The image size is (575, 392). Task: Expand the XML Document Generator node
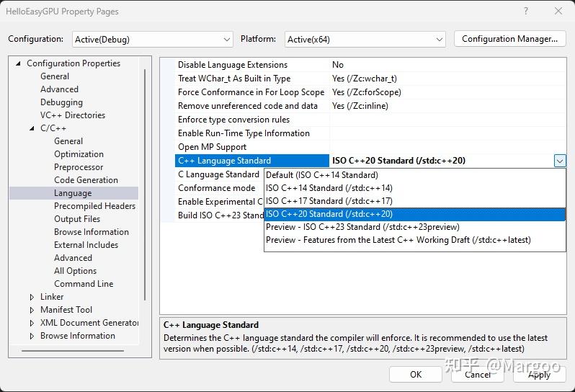(x=32, y=323)
